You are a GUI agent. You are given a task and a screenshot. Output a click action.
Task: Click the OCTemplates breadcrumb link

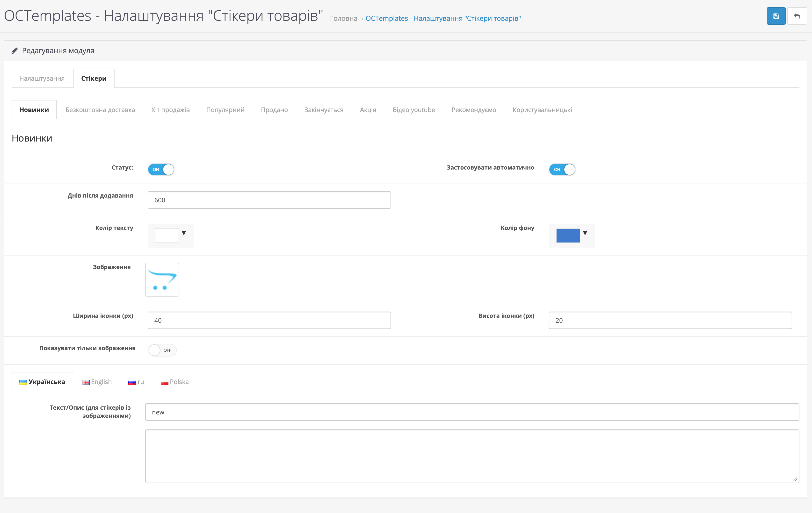[443, 18]
